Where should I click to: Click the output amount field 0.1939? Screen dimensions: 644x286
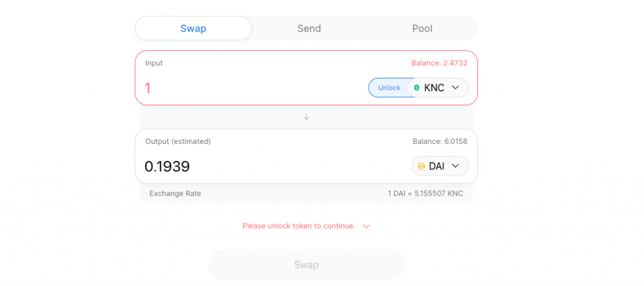pyautogui.click(x=252, y=167)
